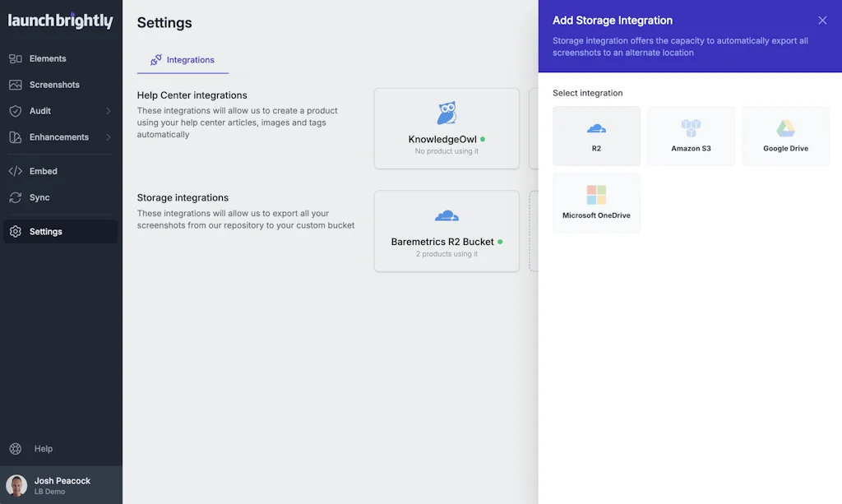The width and height of the screenshot is (842, 504).
Task: Open the Help link
Action: tap(43, 449)
